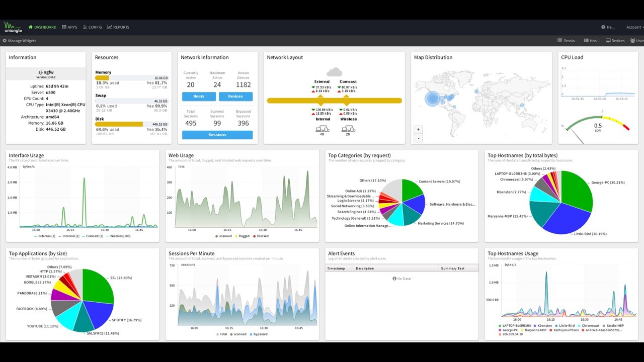Open the Reports tab
Image resolution: width=644 pixels, height=362 pixels.
(x=118, y=27)
